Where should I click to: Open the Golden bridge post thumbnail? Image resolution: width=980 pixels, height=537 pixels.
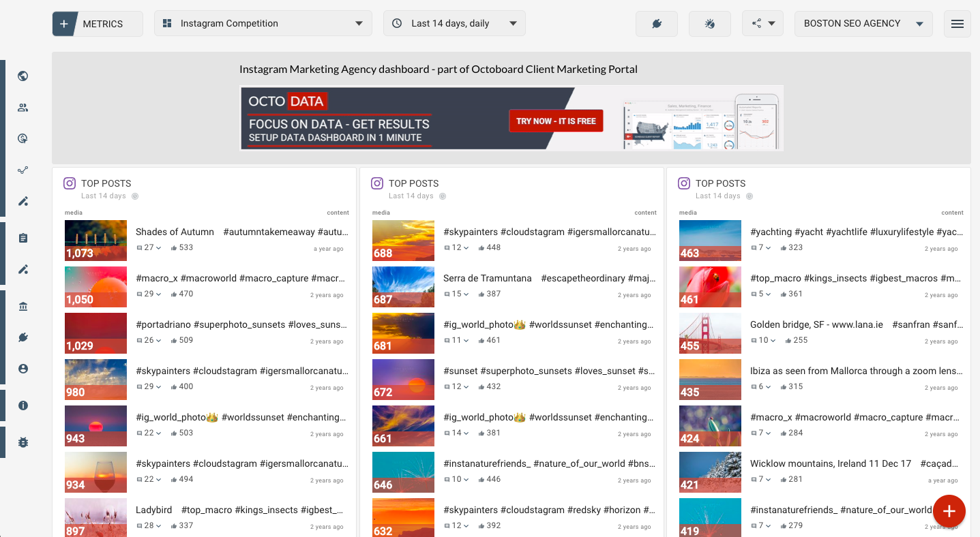point(710,333)
